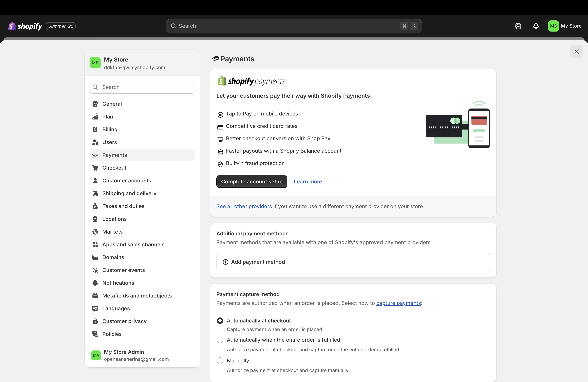Click the Notifications bell icon in the sidebar

[95, 283]
